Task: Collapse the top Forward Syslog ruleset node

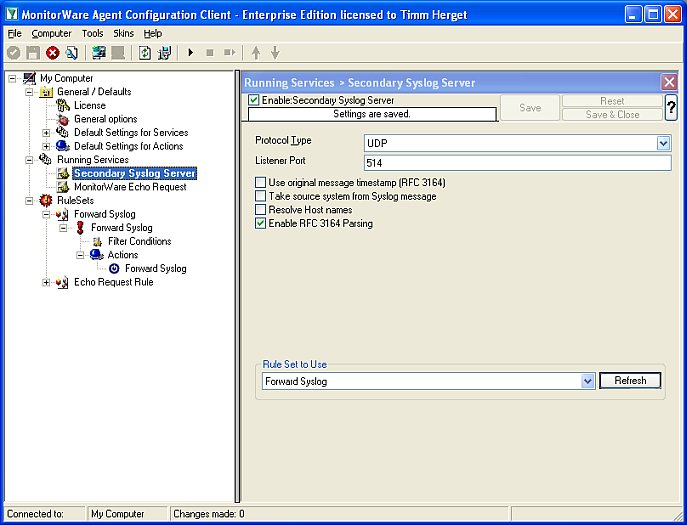Action: click(x=46, y=214)
